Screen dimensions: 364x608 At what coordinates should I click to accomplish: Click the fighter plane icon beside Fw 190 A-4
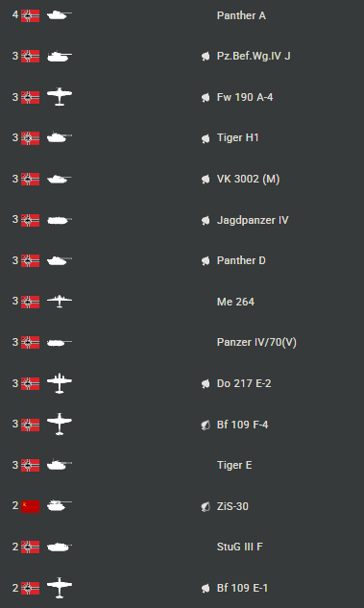click(x=60, y=97)
